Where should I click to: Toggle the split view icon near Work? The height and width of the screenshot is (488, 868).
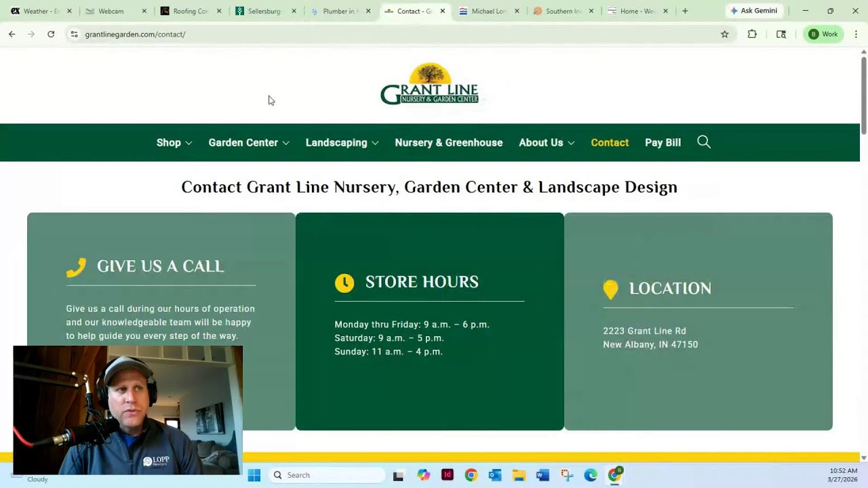coord(781,34)
